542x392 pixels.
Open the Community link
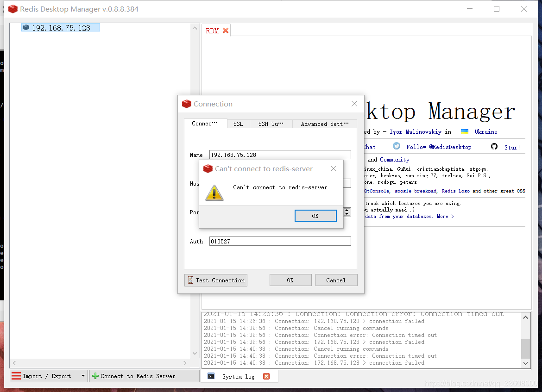click(x=395, y=160)
